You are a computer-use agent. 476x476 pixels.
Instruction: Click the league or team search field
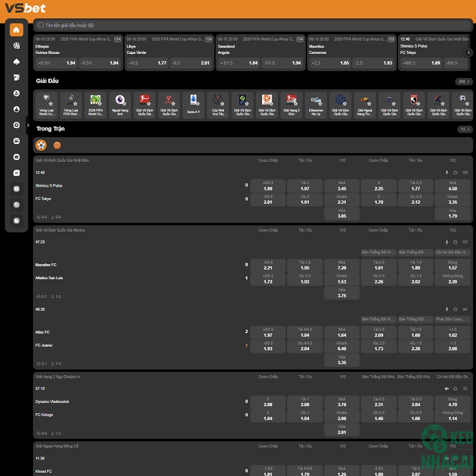[254, 25]
